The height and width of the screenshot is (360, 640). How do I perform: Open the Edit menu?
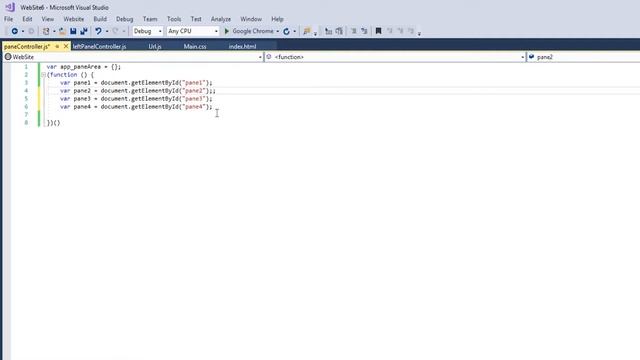pyautogui.click(x=27, y=19)
